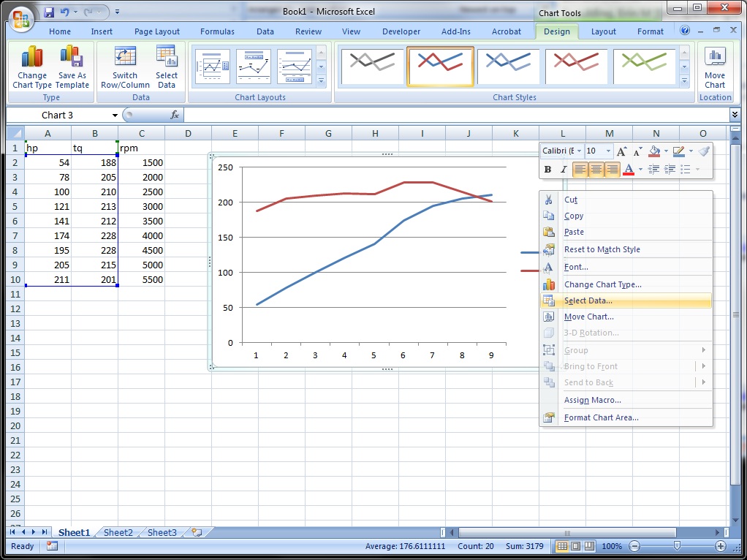The image size is (747, 560).
Task: Toggle center alignment in the mini toolbar
Action: click(x=596, y=170)
